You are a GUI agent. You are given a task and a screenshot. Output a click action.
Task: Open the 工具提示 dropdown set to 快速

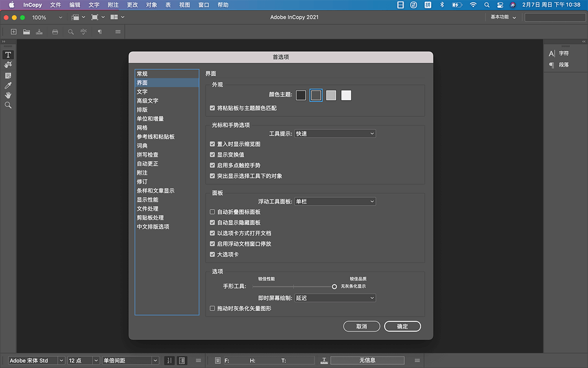point(335,133)
